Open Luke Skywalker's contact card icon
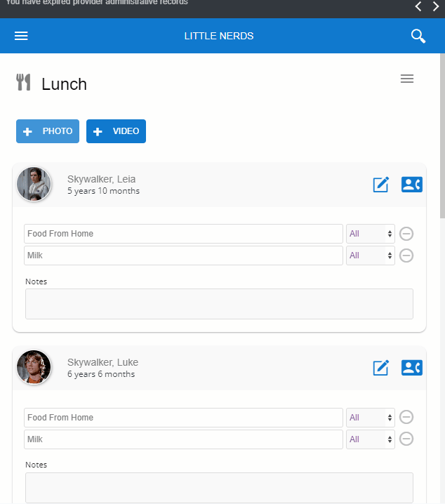Viewport: 445px width, 504px height. (411, 368)
